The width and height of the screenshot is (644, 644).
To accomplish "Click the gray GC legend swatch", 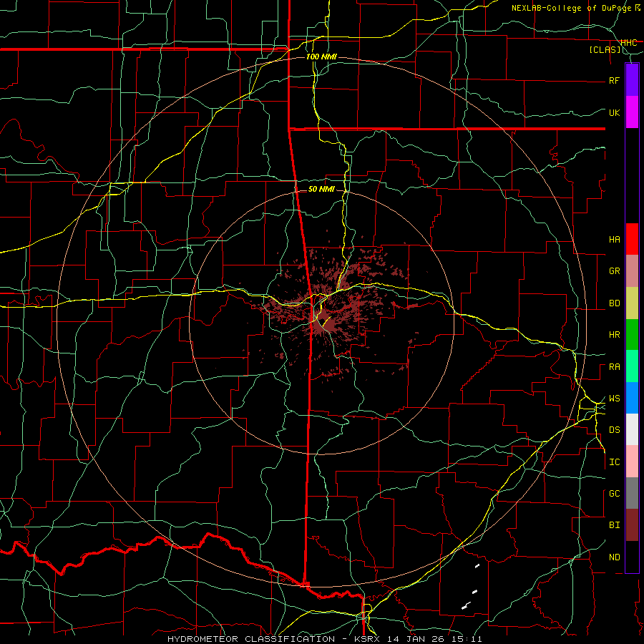I will 632,493.
